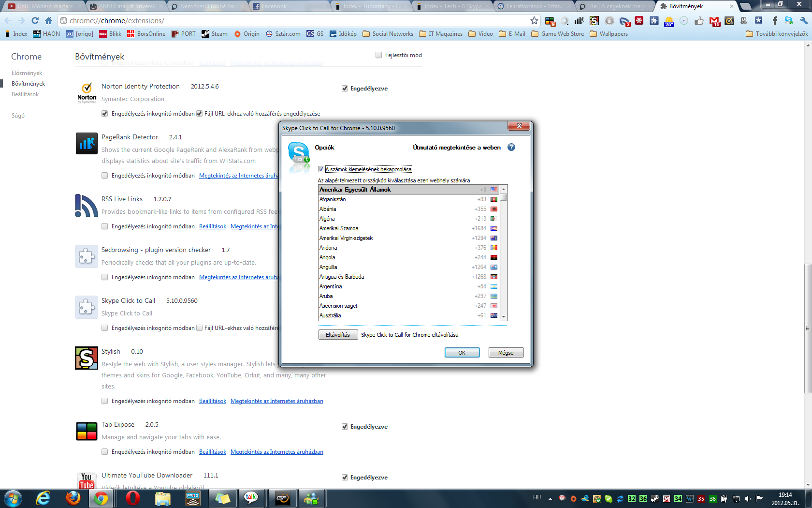The height and width of the screenshot is (508, 812).
Task: Show hidden system tray icons arrow
Action: 550,499
